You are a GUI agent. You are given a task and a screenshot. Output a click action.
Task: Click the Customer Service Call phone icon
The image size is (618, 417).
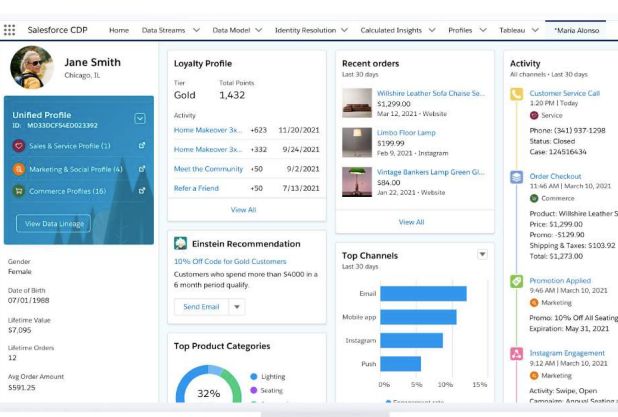pos(516,94)
